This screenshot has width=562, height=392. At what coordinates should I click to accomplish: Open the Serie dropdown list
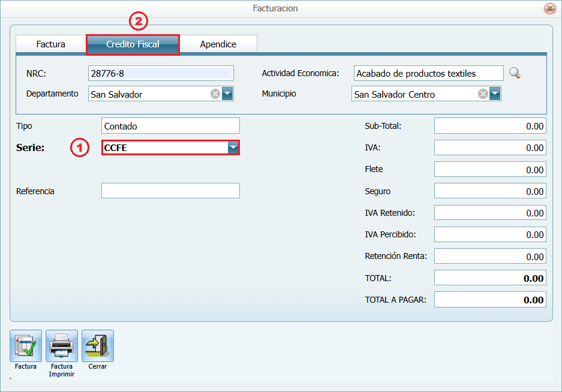233,147
